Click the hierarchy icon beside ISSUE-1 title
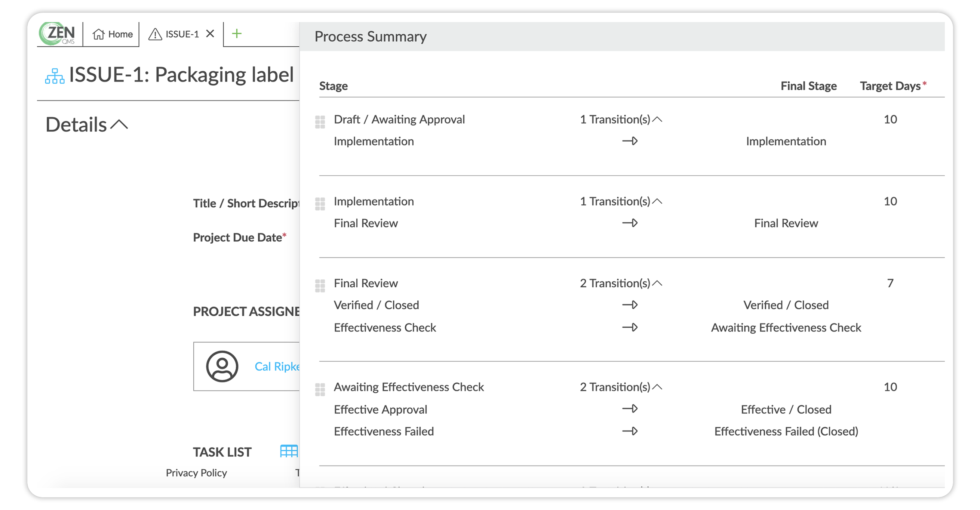Viewport: 980px width, 510px height. (x=55, y=76)
